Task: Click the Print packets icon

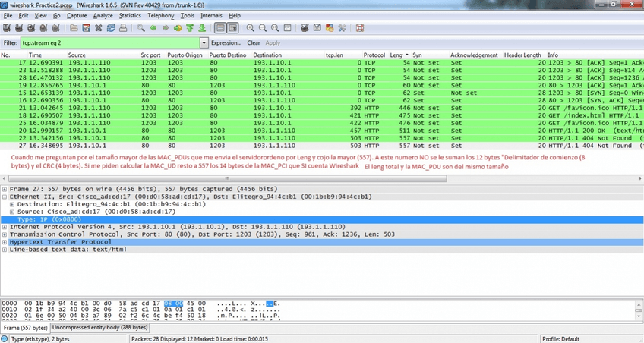Action: point(123,28)
